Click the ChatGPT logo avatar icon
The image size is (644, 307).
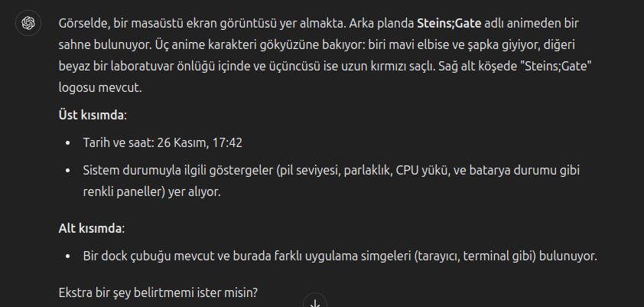pos(28,23)
